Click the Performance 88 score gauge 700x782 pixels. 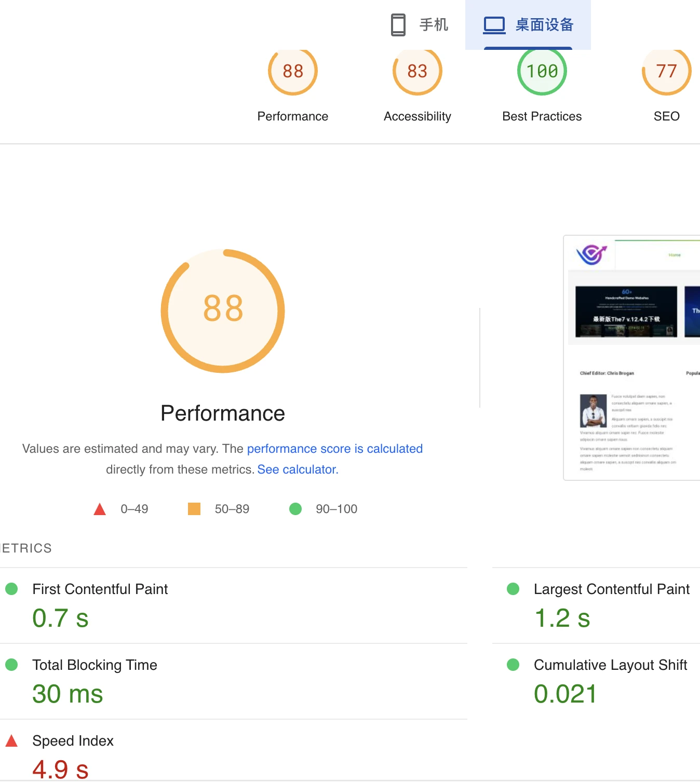pos(293,72)
